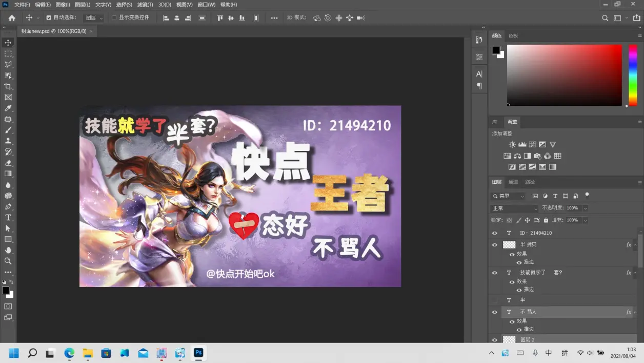The width and height of the screenshot is (644, 363).
Task: Open the 填充 fill slider dropdown
Action: [x=585, y=220]
